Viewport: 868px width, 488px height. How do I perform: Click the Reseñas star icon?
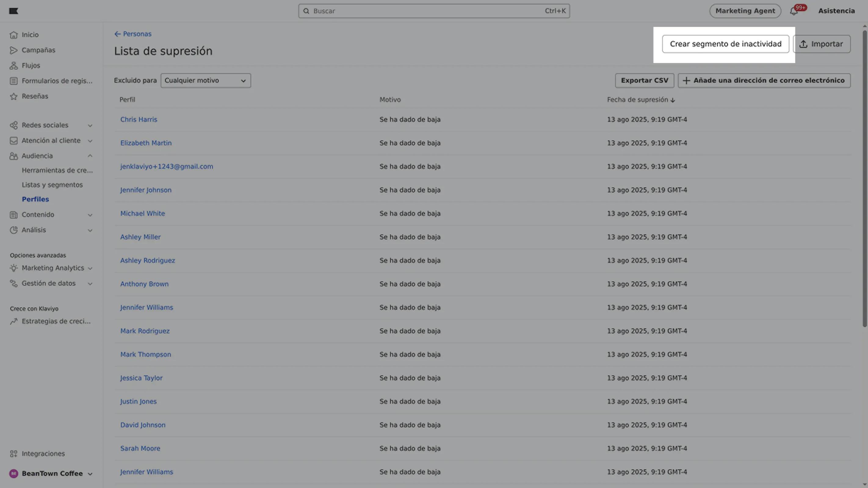[13, 96]
